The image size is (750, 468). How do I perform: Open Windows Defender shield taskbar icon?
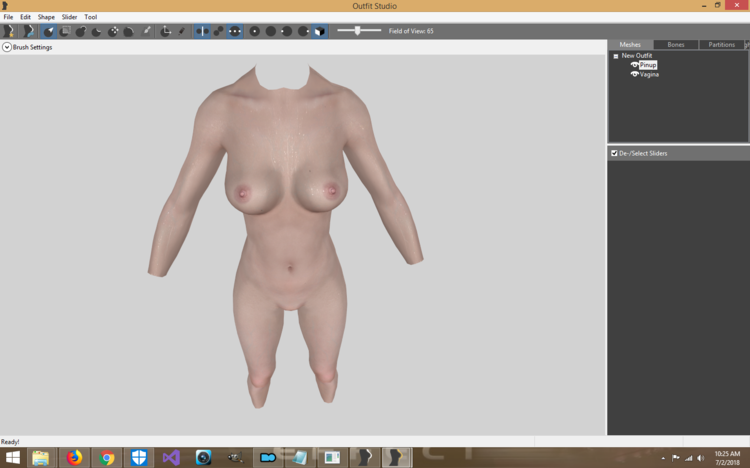pyautogui.click(x=139, y=458)
